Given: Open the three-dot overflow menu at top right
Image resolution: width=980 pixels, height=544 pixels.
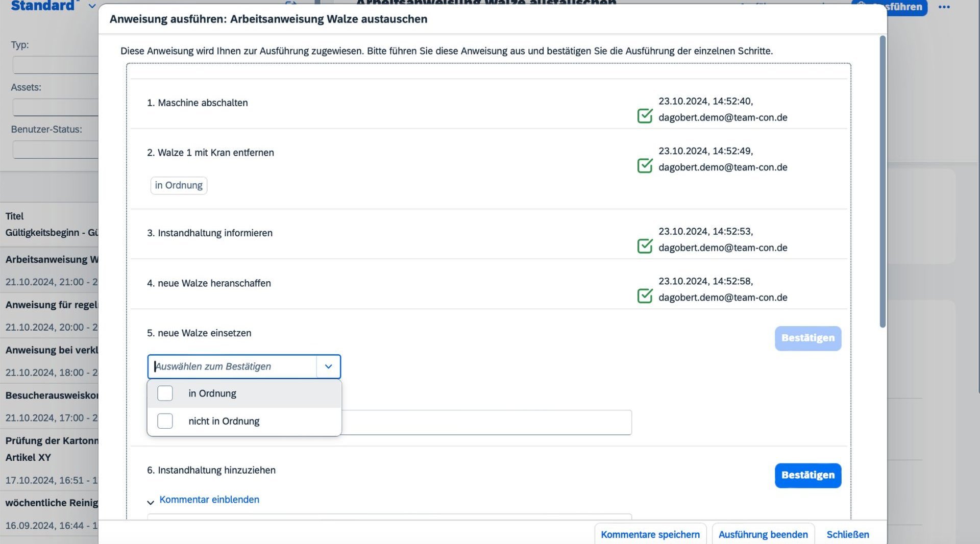Looking at the screenshot, I should click(944, 7).
